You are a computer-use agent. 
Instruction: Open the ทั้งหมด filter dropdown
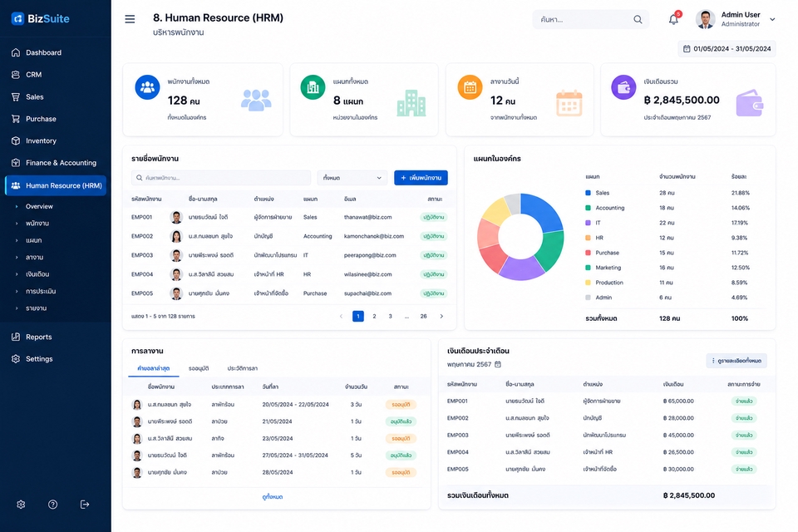[352, 178]
